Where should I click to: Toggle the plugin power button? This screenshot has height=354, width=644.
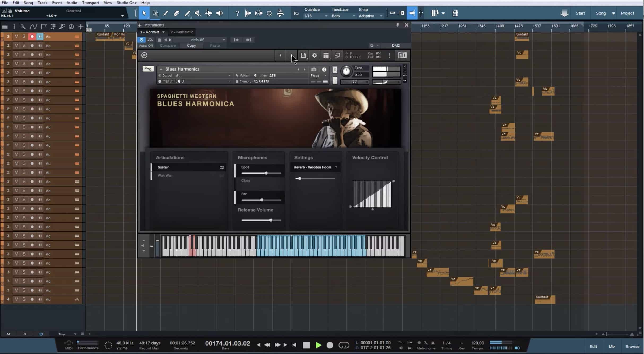[141, 40]
